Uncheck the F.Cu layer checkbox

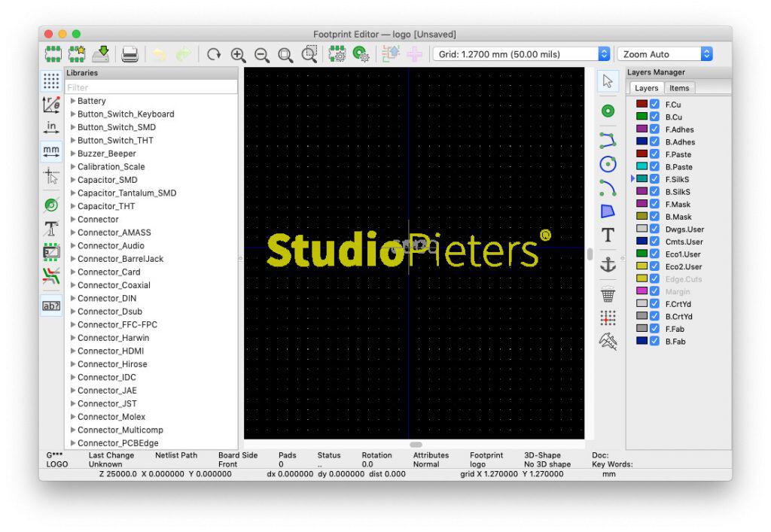[654, 104]
